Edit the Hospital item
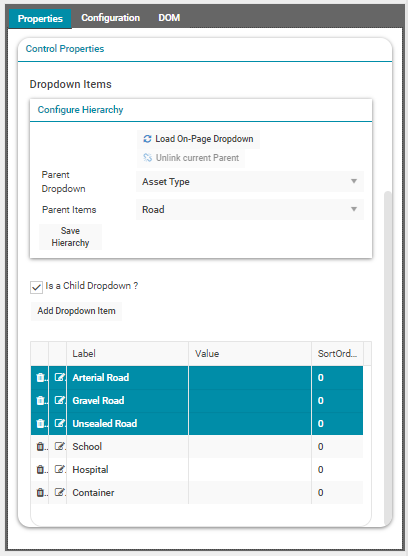Screen dimensions: 408x556 [59, 469]
